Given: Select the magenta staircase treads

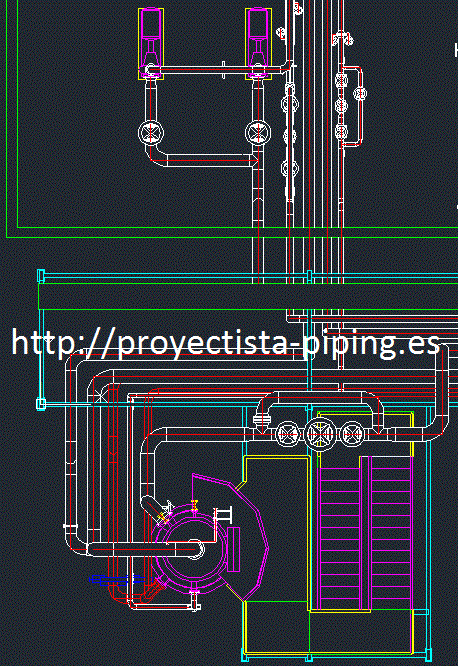Looking at the screenshot, I should pos(365,533).
